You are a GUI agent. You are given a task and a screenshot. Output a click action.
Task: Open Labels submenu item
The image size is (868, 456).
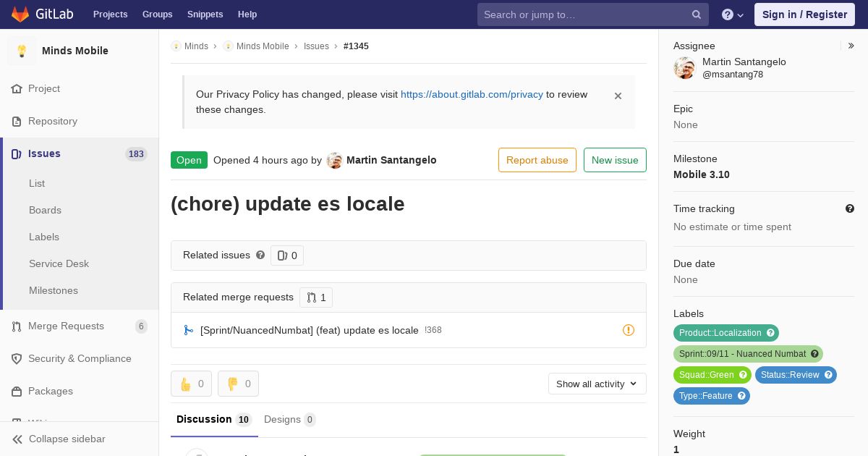point(44,237)
